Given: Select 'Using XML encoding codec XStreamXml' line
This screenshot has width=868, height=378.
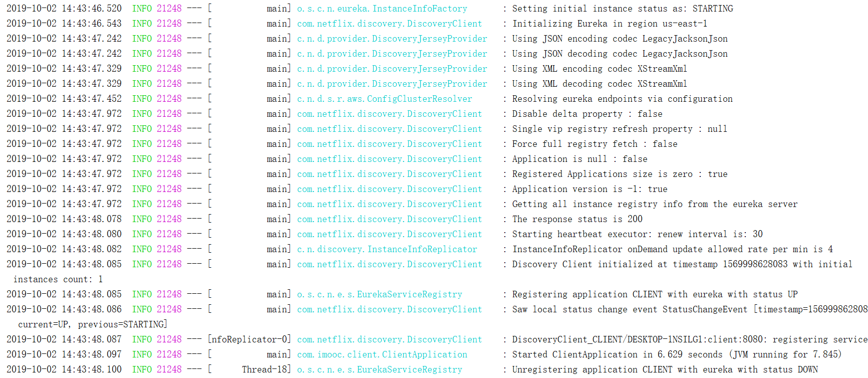Looking at the screenshot, I should (600, 69).
